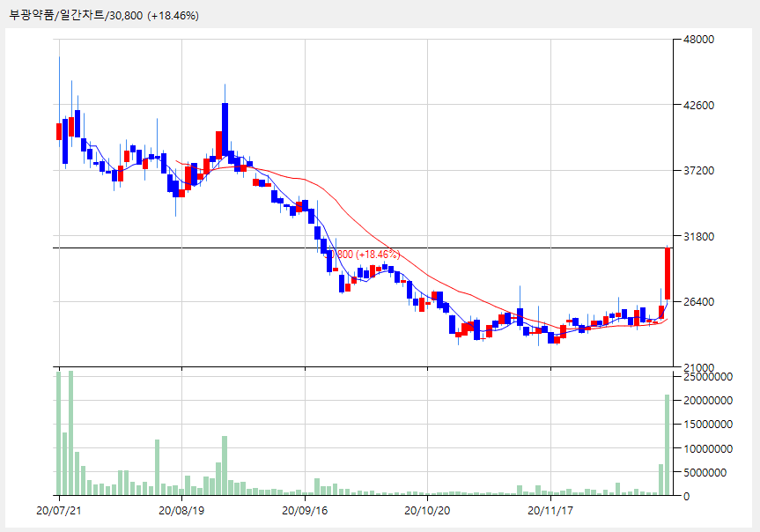
Task: Click the 20/07/21 date label
Action: 59,511
